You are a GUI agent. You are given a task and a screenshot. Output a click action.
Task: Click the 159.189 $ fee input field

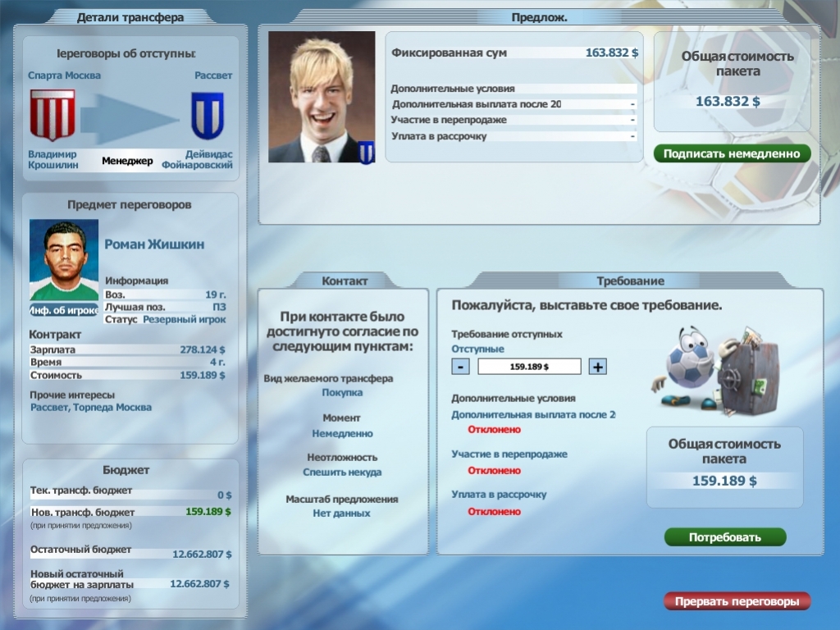[529, 367]
